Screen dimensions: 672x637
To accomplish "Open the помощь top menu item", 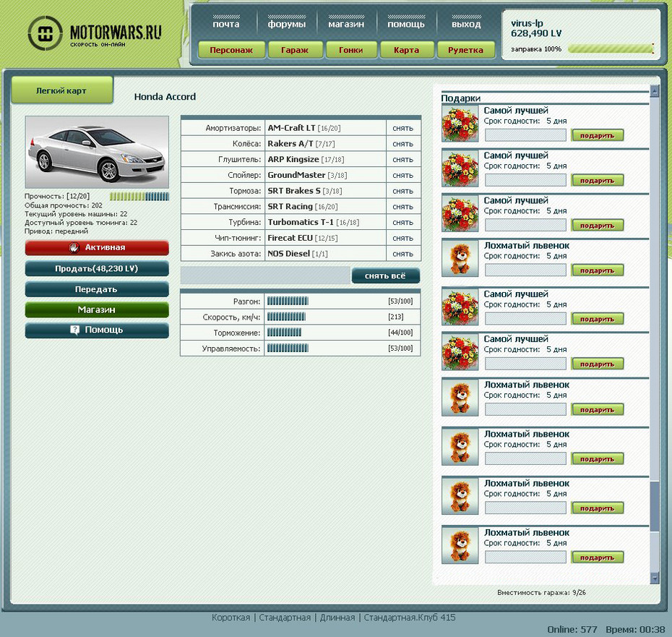I will [x=406, y=24].
